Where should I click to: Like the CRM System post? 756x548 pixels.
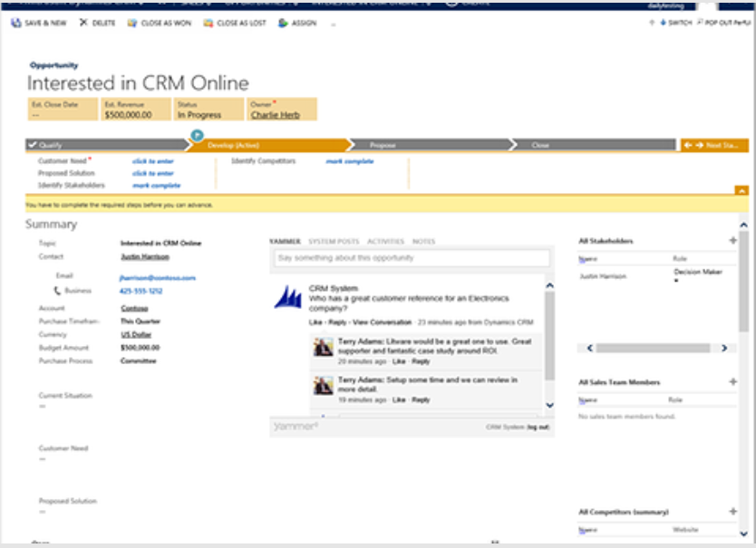click(x=315, y=322)
